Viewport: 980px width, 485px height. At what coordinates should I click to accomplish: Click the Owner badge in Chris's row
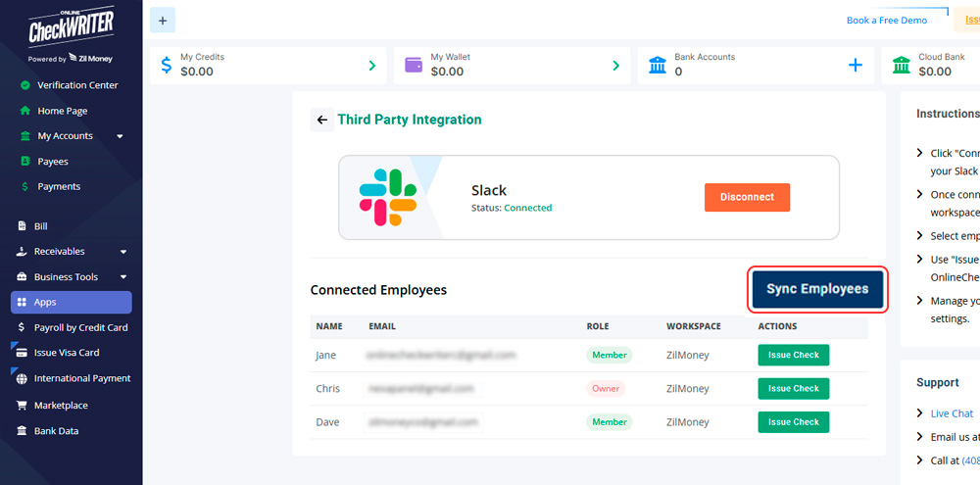click(606, 388)
